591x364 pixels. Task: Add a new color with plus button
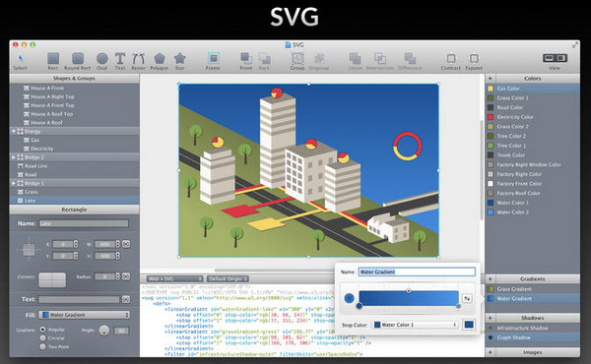490,79
